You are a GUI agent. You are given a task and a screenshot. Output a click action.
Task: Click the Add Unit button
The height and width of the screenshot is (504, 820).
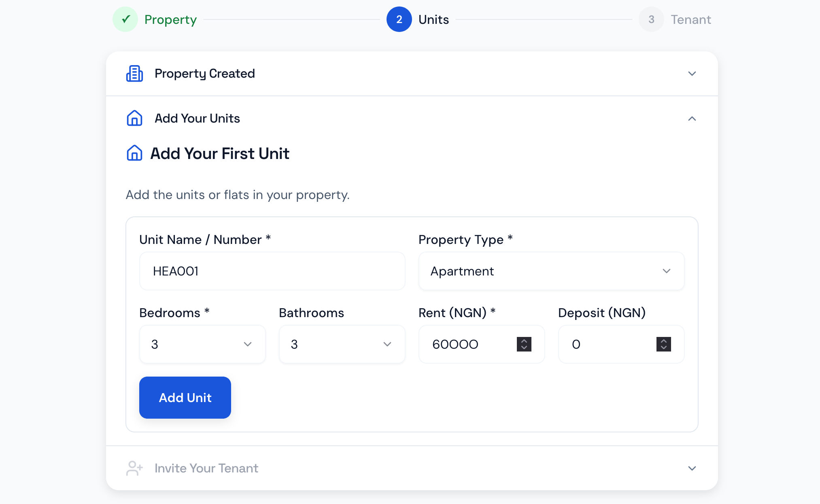[185, 398]
